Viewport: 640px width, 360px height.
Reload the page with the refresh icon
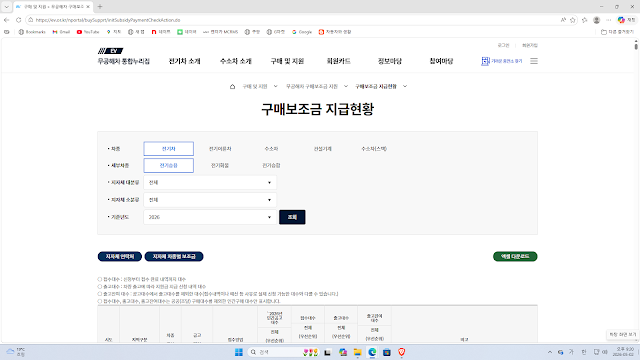[18, 20]
